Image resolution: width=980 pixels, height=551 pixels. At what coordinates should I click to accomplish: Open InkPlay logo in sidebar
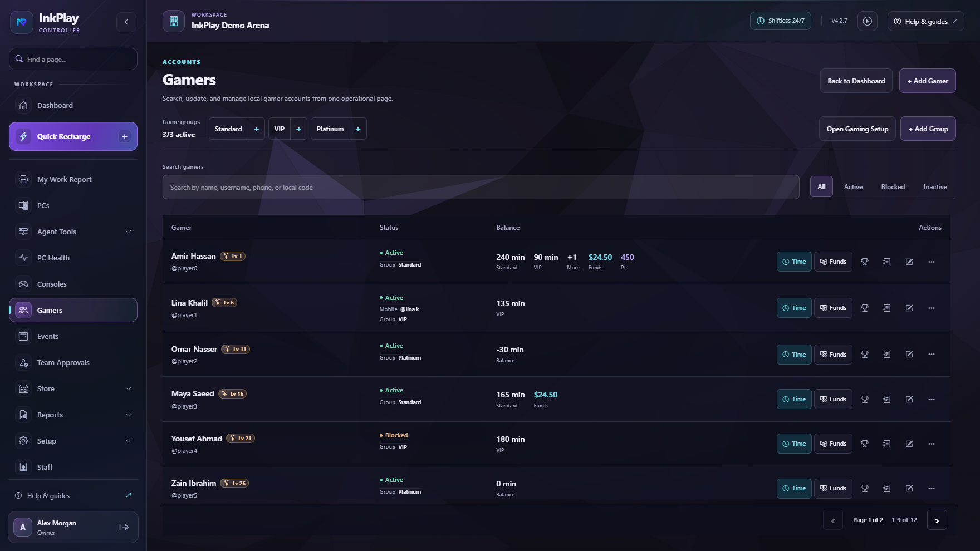point(22,22)
